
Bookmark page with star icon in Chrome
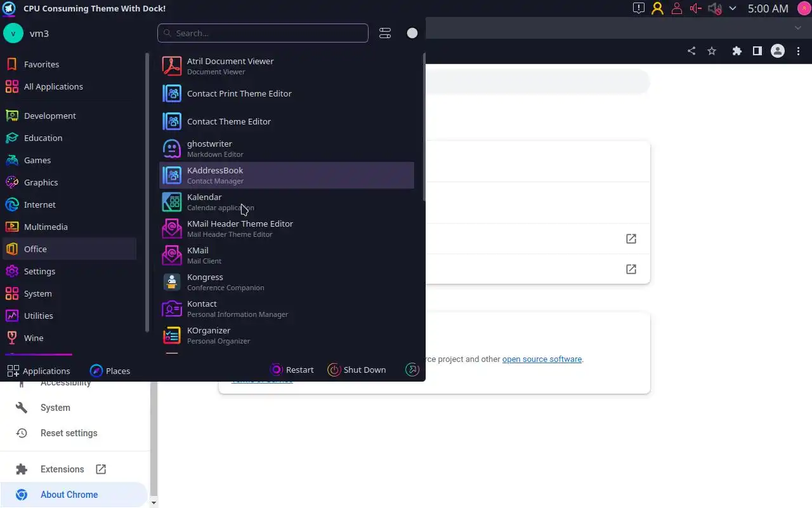click(x=712, y=51)
